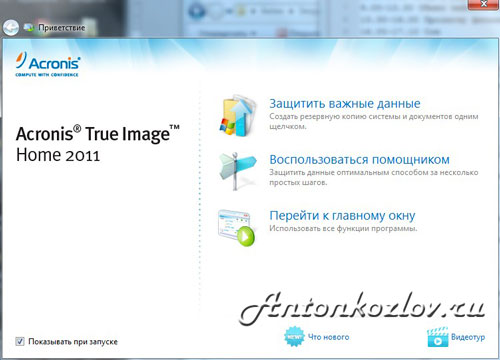Click the Защитить данные оптимальным способом description
500x360 pixels.
click(x=374, y=177)
